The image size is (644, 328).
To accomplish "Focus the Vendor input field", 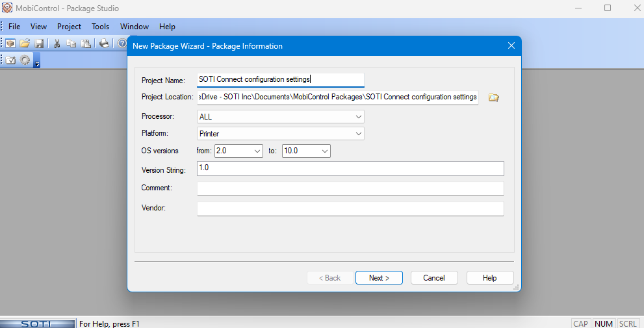I will pos(350,208).
